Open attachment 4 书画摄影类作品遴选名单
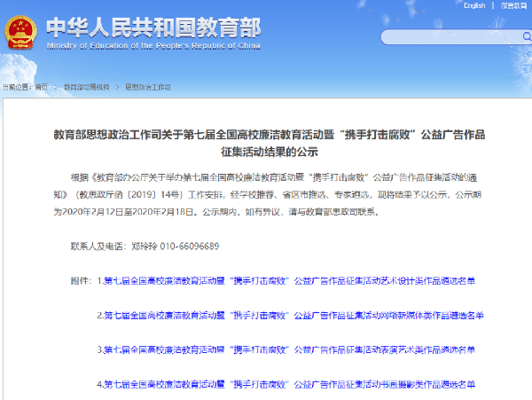Screen dimensions: 532x400 (x=286, y=384)
